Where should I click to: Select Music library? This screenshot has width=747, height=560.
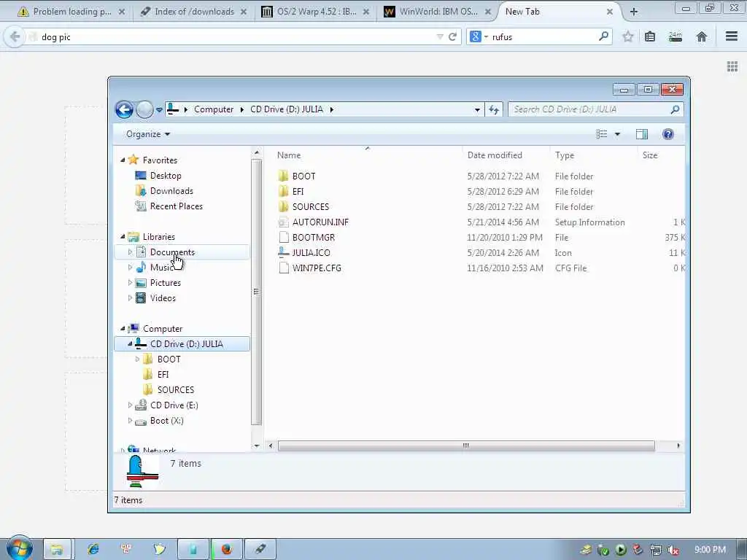pyautogui.click(x=160, y=268)
